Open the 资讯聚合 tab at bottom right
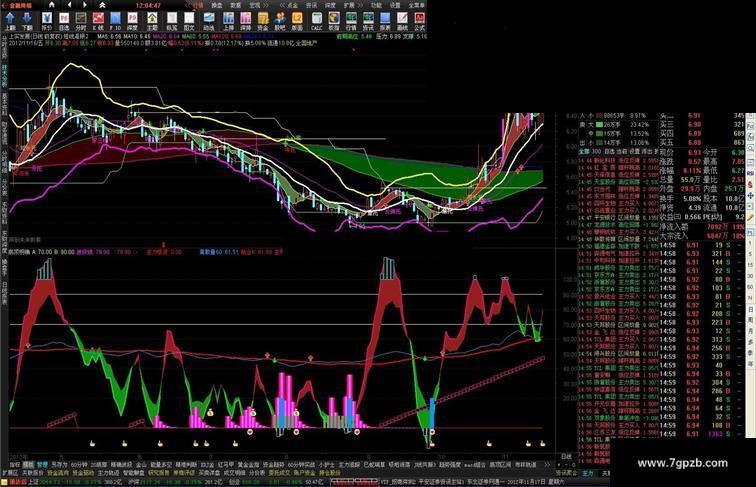 pyautogui.click(x=566, y=473)
